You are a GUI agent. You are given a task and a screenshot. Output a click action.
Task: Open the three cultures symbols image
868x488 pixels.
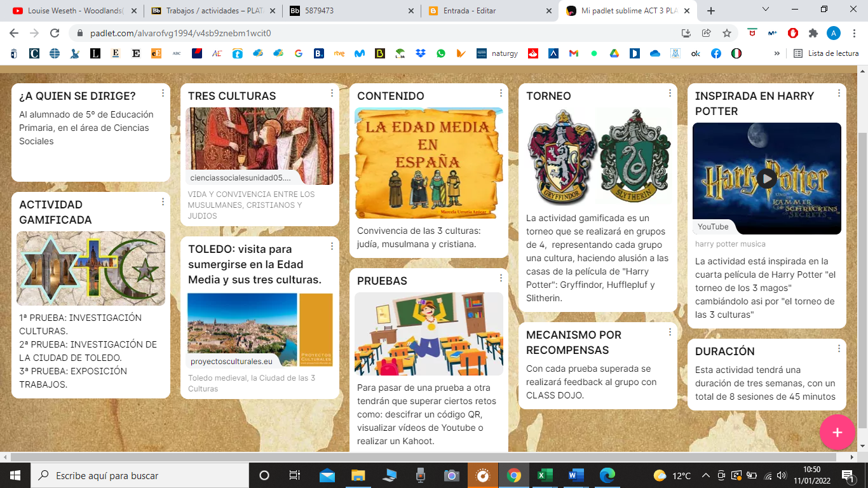[x=91, y=268]
